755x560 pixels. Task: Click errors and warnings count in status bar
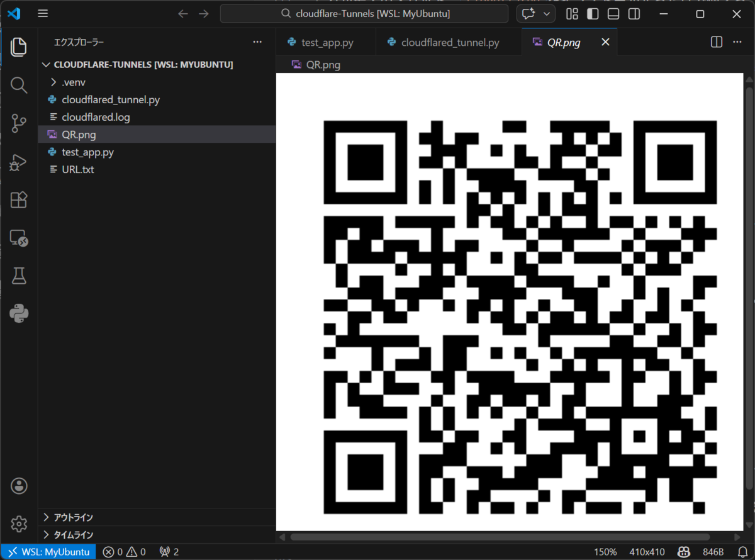125,552
